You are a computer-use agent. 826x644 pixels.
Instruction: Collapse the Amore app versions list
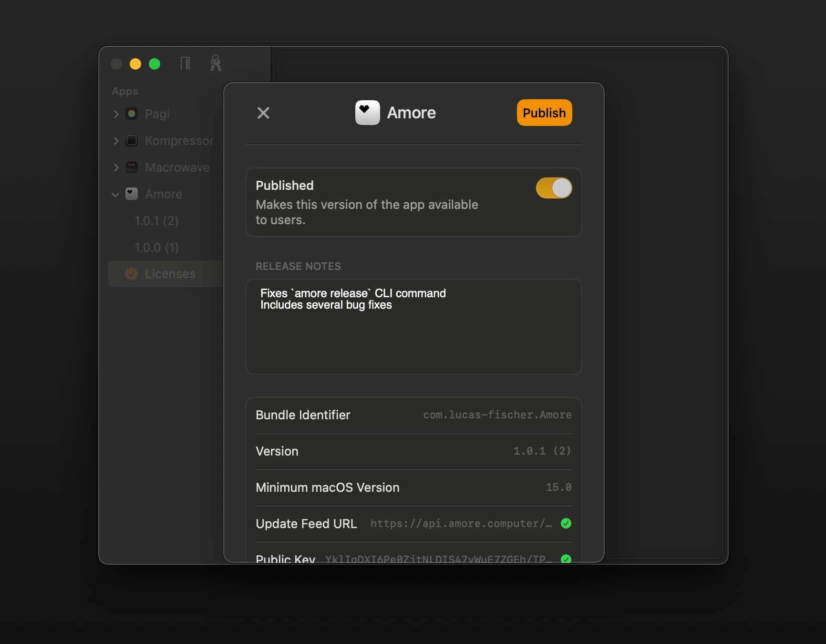[115, 195]
